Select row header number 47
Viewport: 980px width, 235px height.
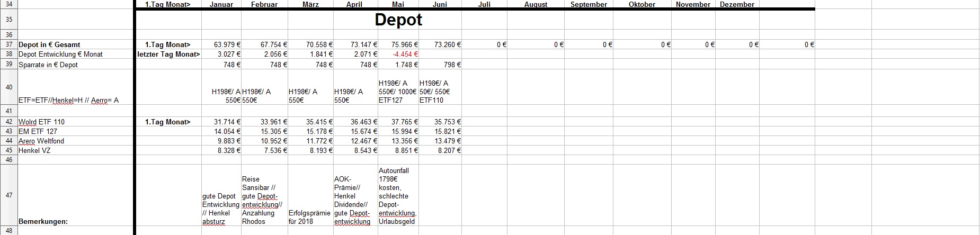[x=8, y=195]
